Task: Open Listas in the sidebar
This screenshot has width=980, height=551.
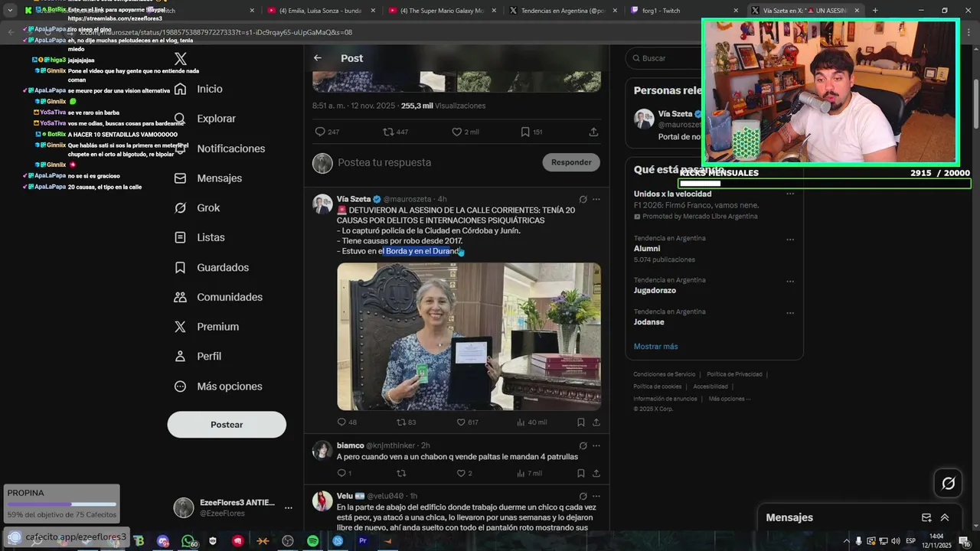Action: 199,238
